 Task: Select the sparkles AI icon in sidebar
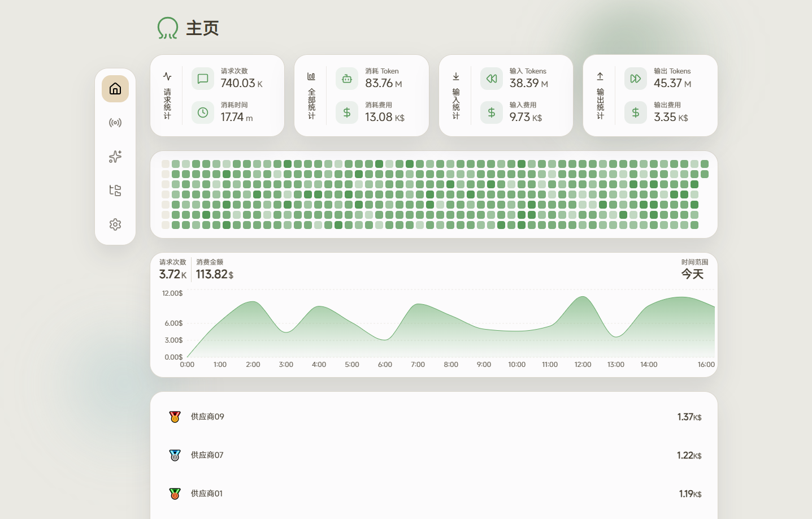click(x=115, y=157)
